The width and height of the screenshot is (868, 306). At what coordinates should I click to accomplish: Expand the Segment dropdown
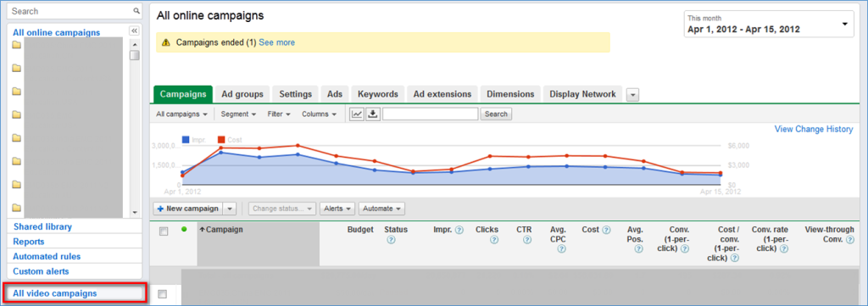[238, 114]
